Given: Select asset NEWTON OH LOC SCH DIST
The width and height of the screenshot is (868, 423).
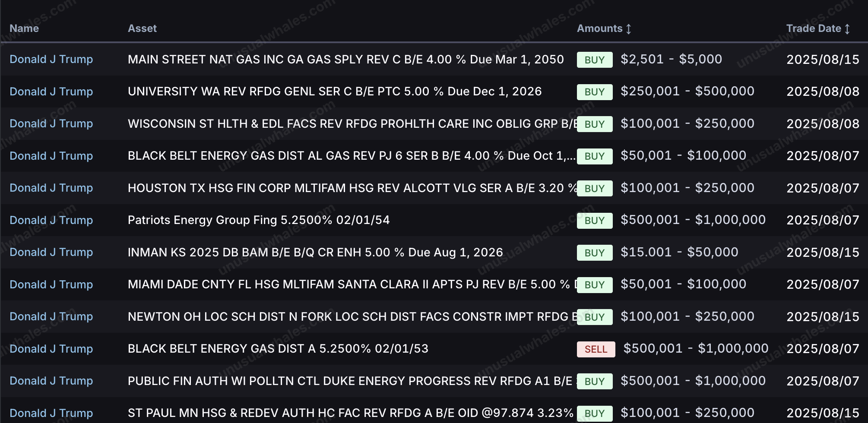Looking at the screenshot, I should point(352,316).
